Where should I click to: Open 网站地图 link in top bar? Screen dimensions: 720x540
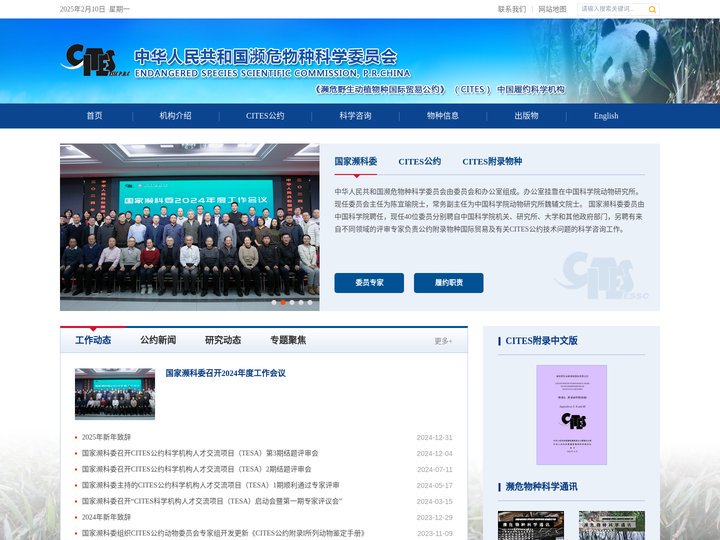(552, 9)
